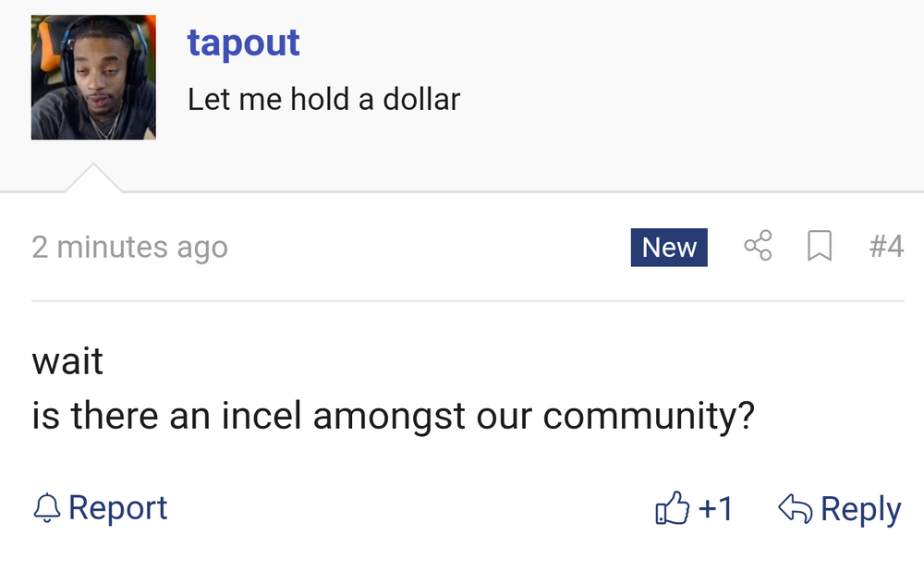Viewport: 924px width, 571px height.
Task: Click the thumbs-up like icon
Action: tap(672, 509)
